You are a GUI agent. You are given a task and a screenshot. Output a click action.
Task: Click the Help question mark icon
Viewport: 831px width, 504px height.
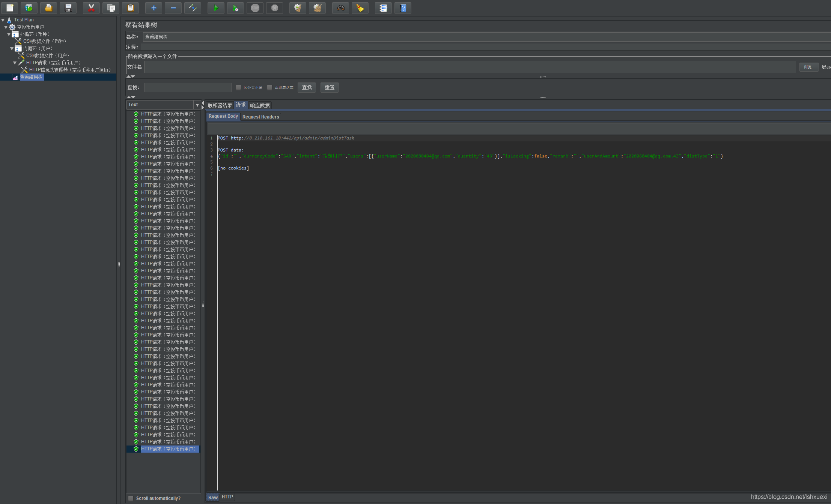(x=403, y=8)
